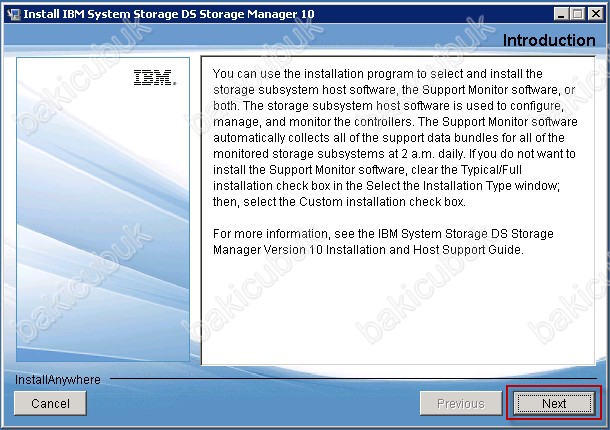Maximize the installer window
The height and width of the screenshot is (430, 610).
pos(578,14)
